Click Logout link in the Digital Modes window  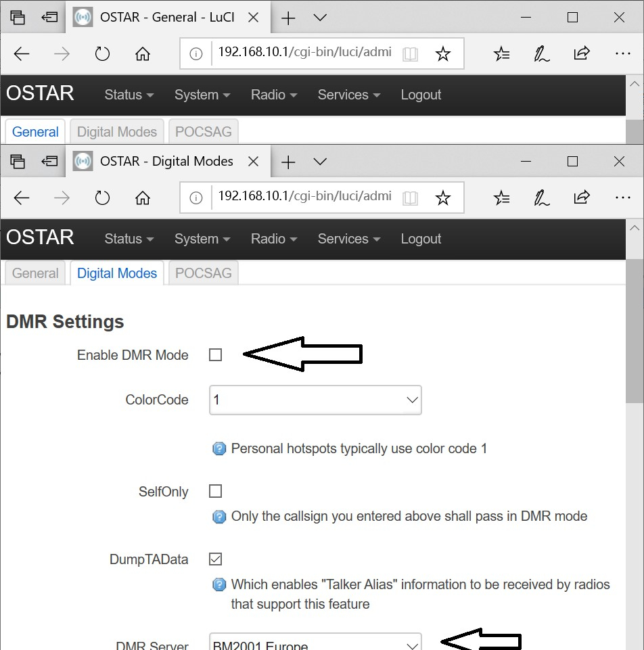pyautogui.click(x=421, y=239)
